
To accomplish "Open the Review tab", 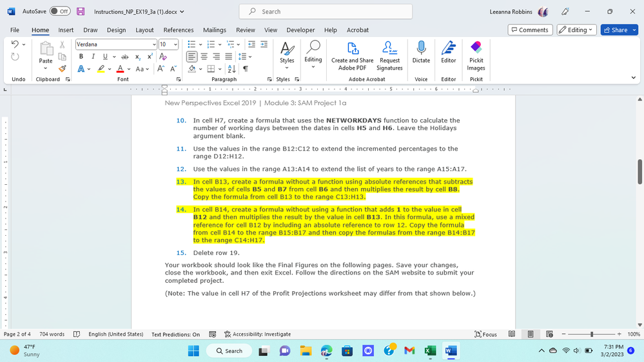I will pos(245,30).
